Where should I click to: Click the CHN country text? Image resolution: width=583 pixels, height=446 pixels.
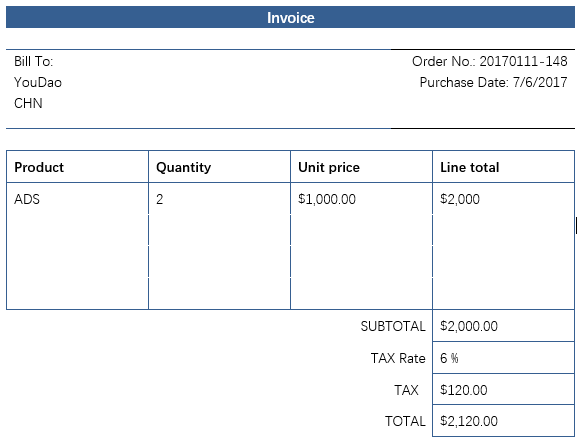pyautogui.click(x=28, y=103)
